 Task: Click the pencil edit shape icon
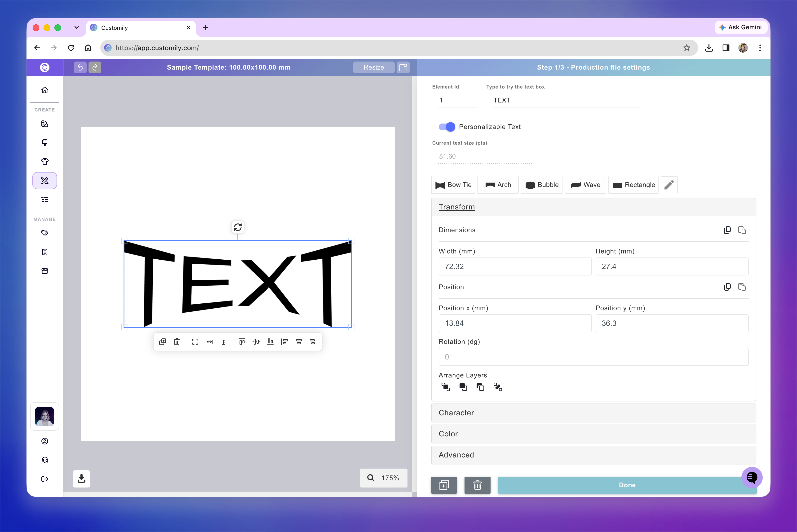pos(669,185)
